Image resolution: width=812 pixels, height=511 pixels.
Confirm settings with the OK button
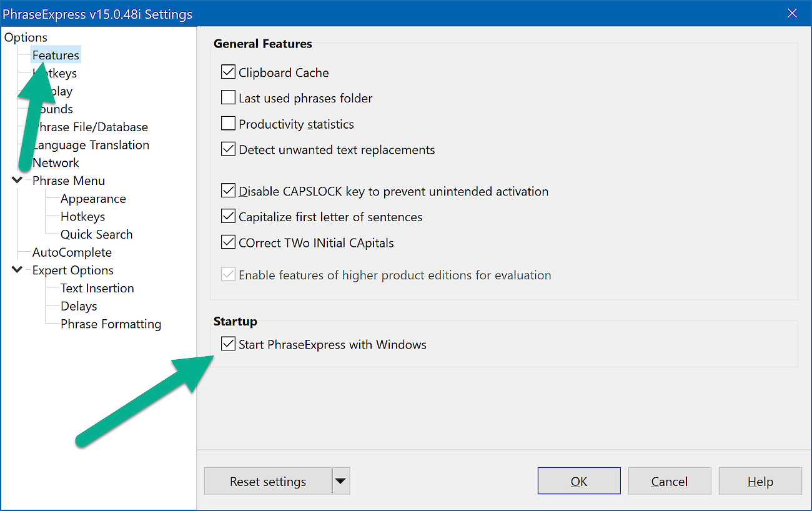click(579, 481)
